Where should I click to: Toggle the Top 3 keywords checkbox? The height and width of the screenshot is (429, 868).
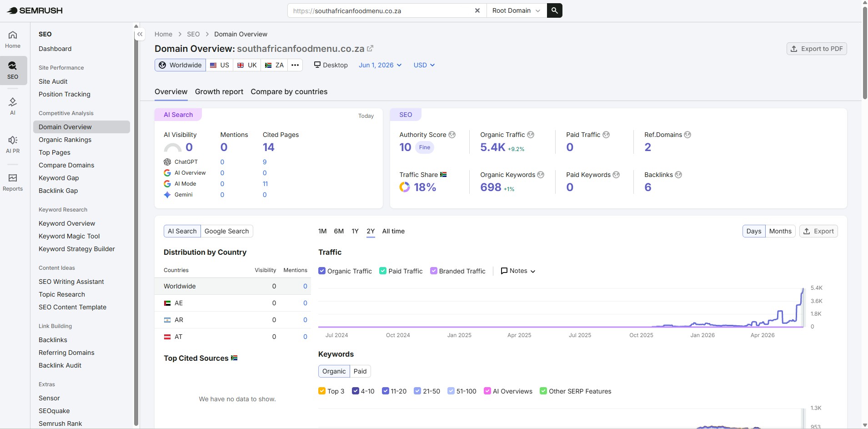pyautogui.click(x=322, y=391)
